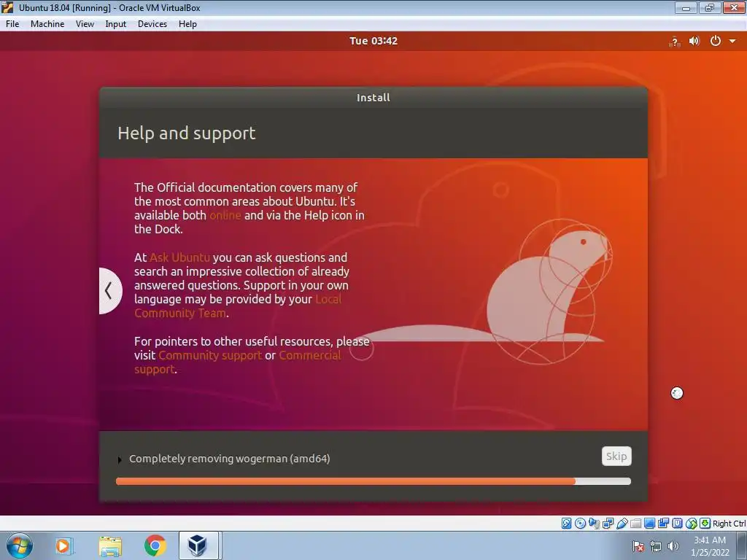Open Google Chrome from taskbar
Viewport: 747px width, 560px height.
[155, 545]
